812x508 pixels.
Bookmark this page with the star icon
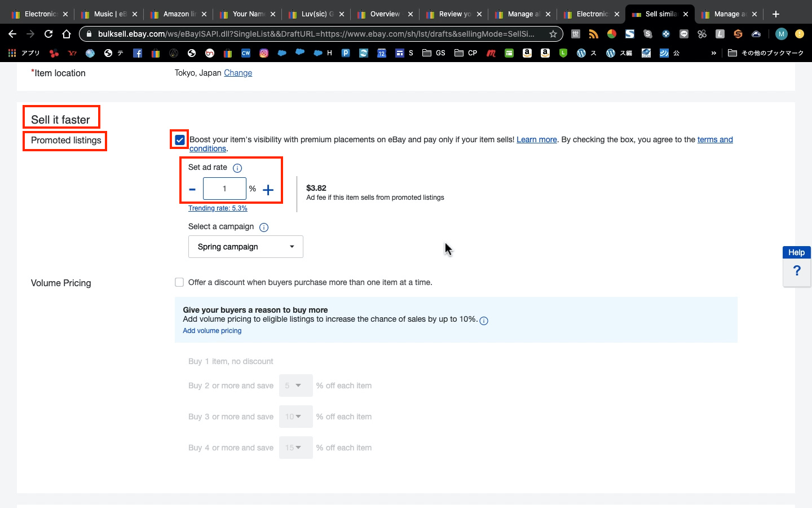pos(553,34)
